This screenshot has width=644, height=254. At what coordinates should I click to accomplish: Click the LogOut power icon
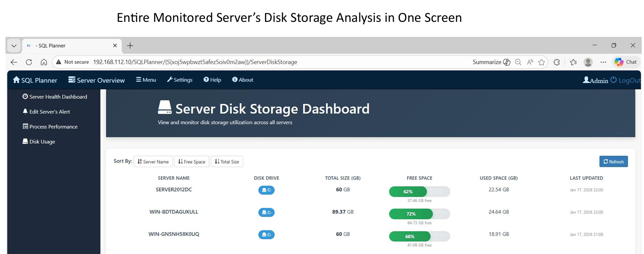614,80
